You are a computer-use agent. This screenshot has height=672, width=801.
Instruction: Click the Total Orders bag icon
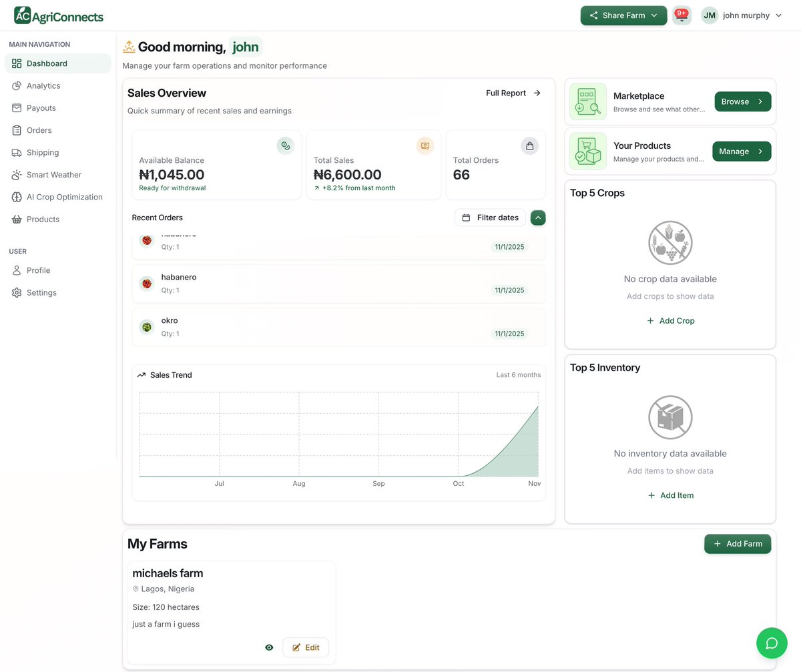point(529,145)
